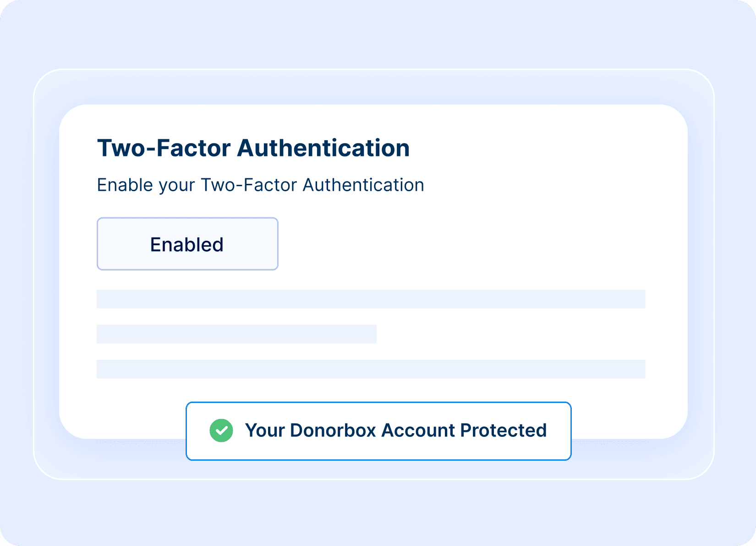756x546 pixels.
Task: Click the word Donorbox in the notification
Action: coord(333,430)
